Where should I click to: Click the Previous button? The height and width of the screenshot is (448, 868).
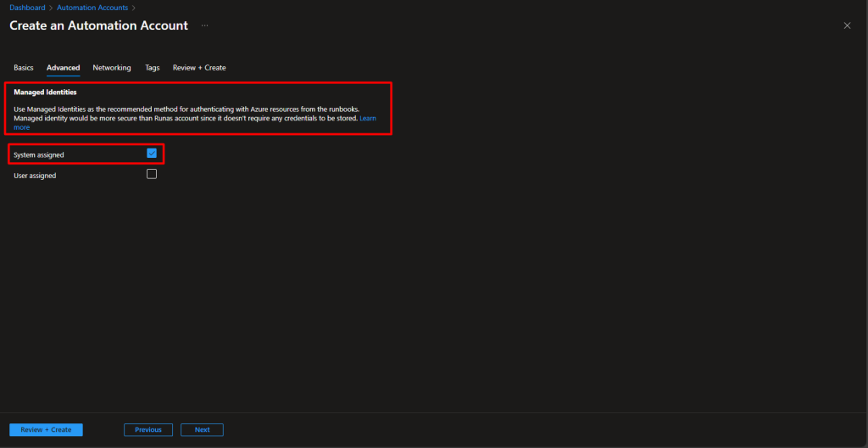(148, 429)
